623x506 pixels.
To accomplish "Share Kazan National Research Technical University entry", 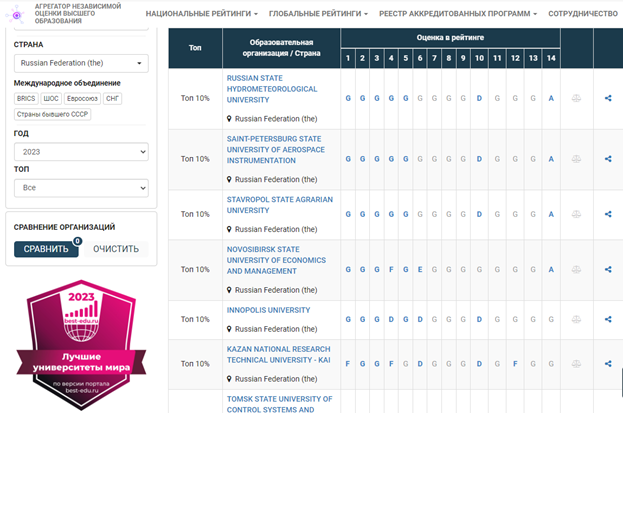I will point(608,363).
